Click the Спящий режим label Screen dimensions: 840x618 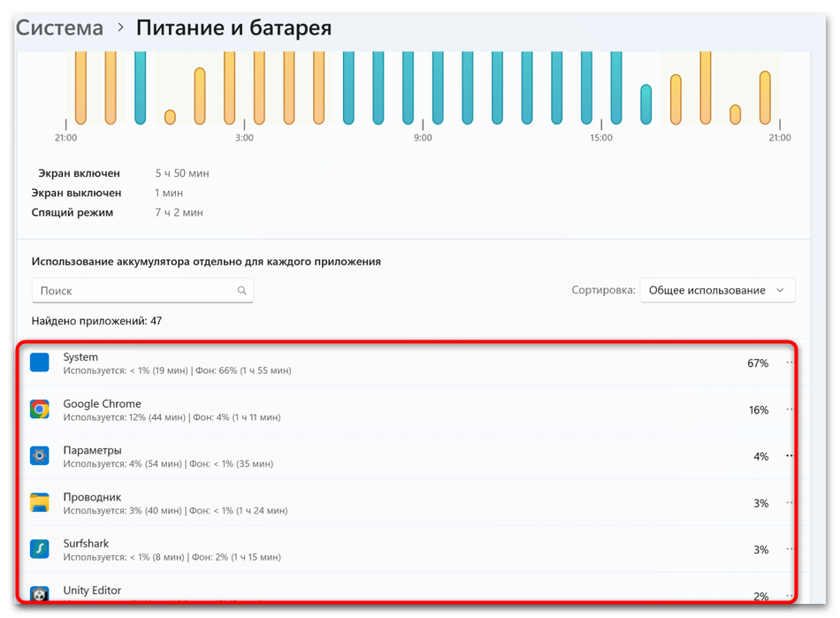coord(72,212)
